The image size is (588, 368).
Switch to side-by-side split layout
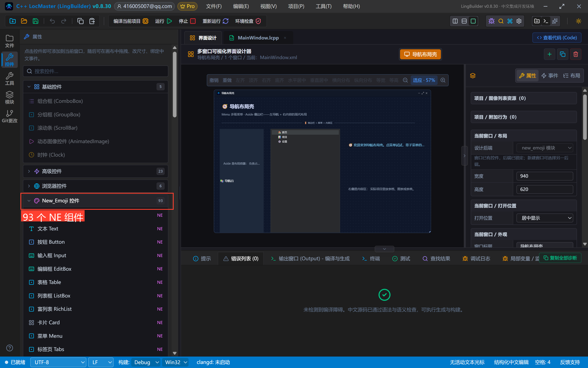click(x=455, y=21)
